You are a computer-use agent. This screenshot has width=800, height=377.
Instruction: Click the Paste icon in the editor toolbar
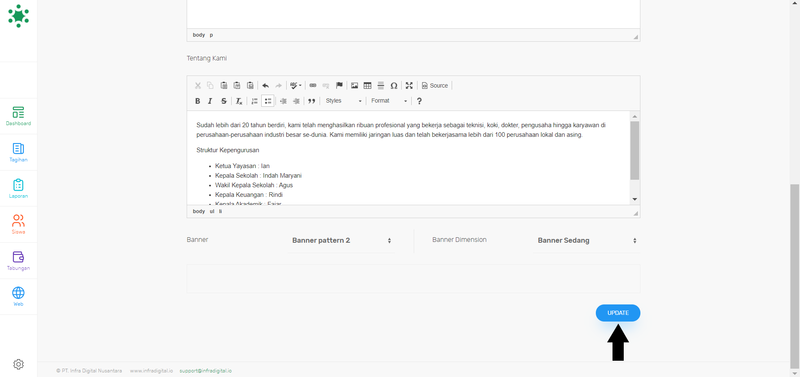[223, 86]
